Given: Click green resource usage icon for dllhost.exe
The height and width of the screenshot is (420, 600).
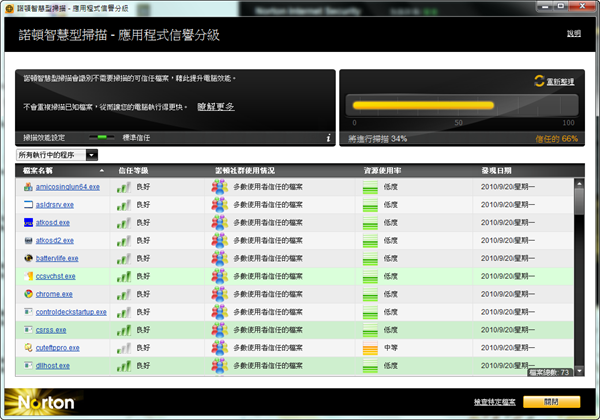Looking at the screenshot, I should click(x=370, y=366).
